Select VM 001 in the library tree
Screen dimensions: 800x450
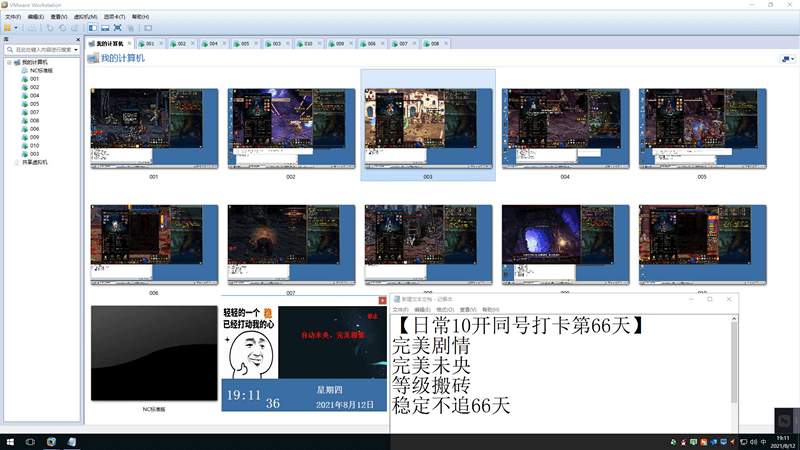(x=31, y=79)
